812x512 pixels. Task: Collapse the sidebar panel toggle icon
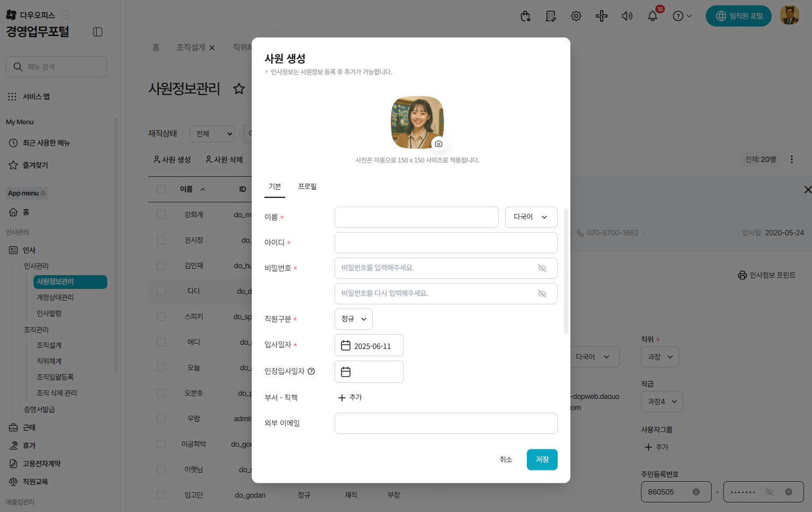[98, 32]
